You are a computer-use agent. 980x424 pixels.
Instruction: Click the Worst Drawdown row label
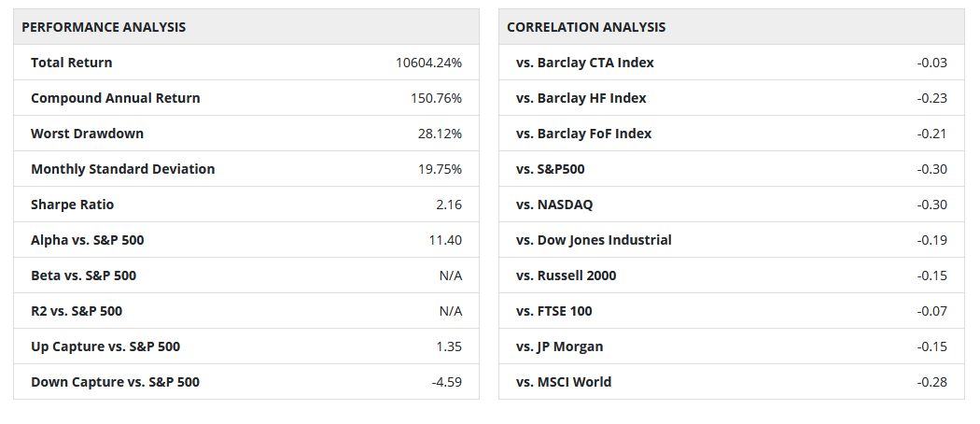pos(88,134)
